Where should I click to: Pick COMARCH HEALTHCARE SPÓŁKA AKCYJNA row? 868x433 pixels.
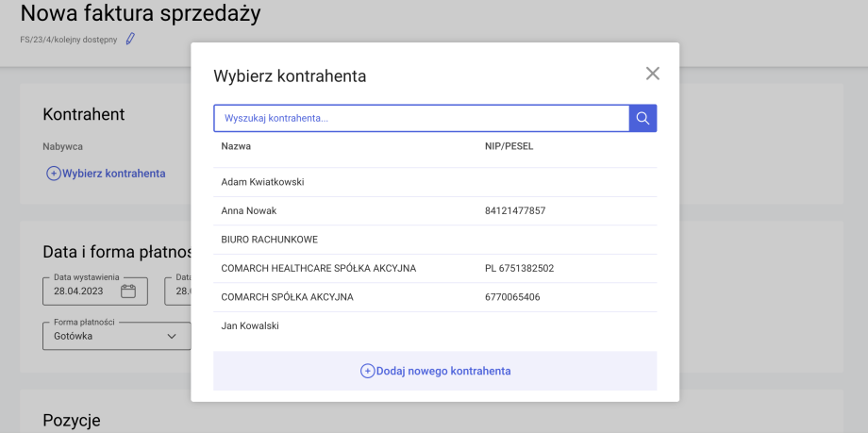pos(318,269)
